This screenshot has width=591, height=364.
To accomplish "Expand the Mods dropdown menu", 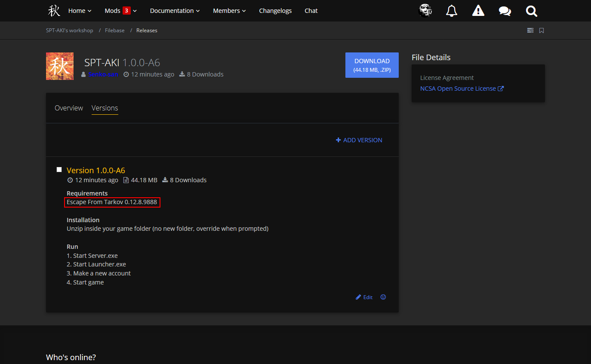I will tap(121, 11).
